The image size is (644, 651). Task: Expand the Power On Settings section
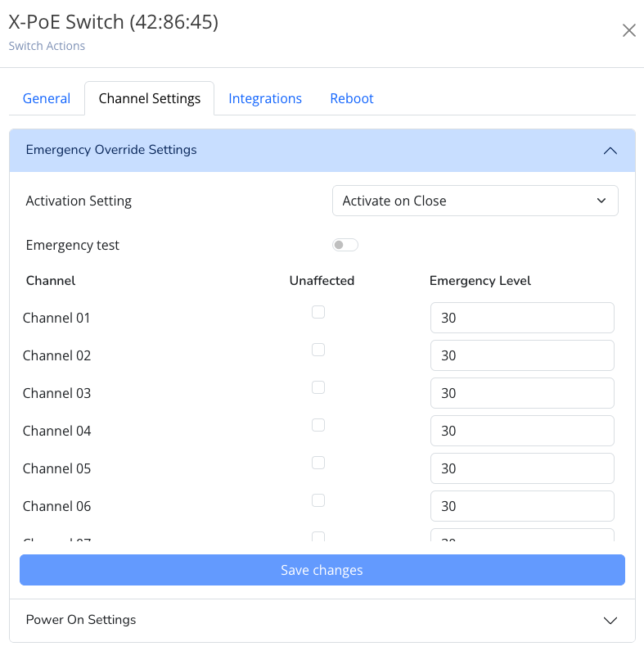click(610, 620)
